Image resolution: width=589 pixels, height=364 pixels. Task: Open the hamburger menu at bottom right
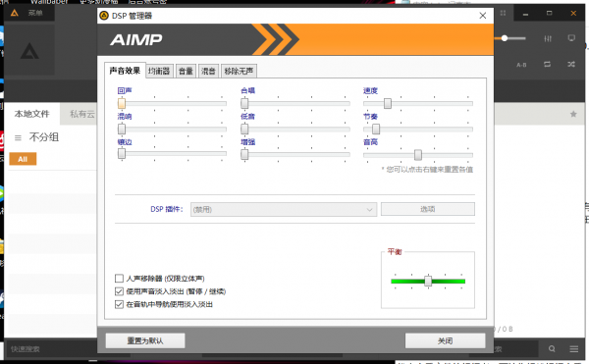click(574, 349)
